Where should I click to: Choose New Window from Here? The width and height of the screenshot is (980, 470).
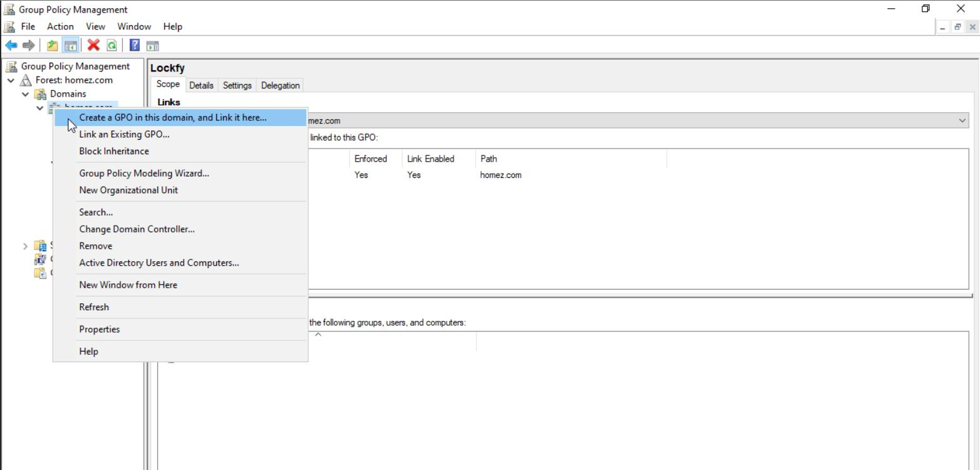point(180,285)
